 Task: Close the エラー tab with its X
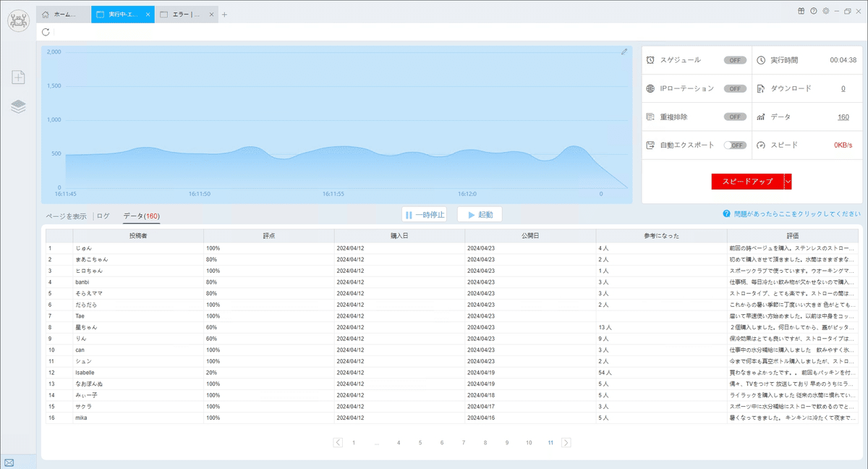click(x=210, y=14)
